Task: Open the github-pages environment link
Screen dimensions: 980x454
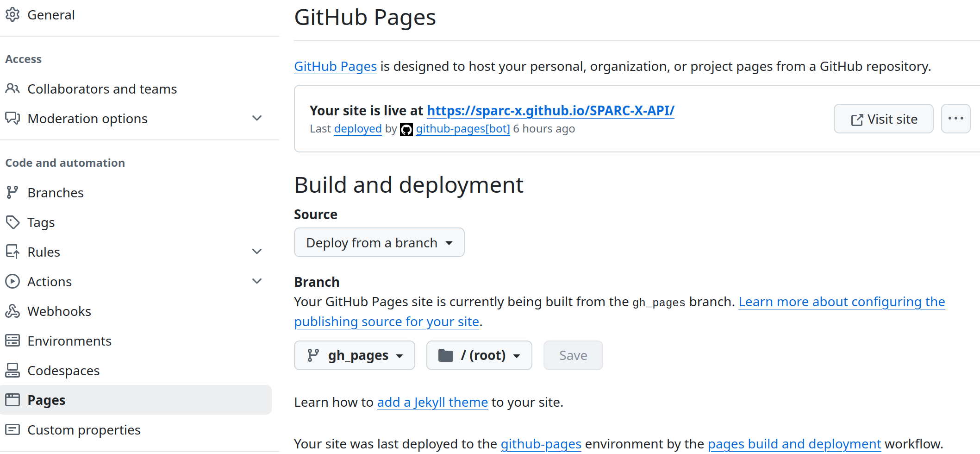Action: (x=541, y=444)
